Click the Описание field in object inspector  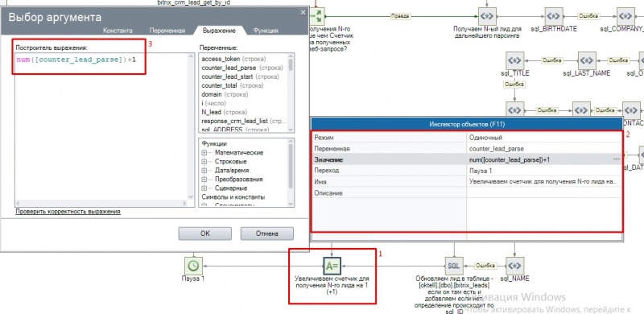544,192
